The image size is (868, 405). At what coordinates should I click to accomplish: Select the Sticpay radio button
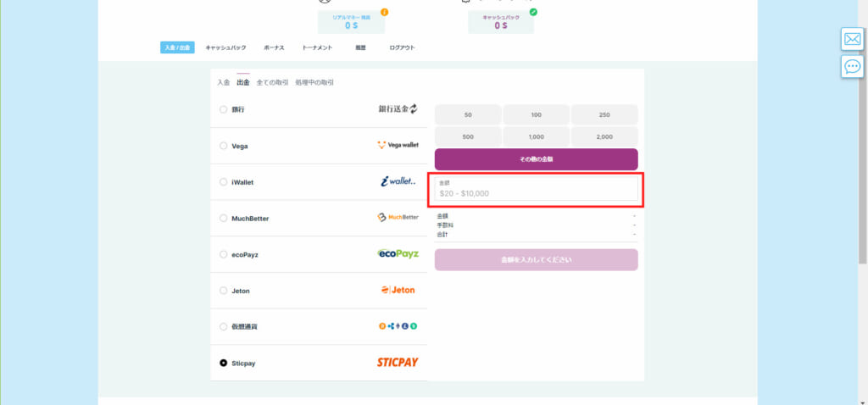(x=223, y=363)
